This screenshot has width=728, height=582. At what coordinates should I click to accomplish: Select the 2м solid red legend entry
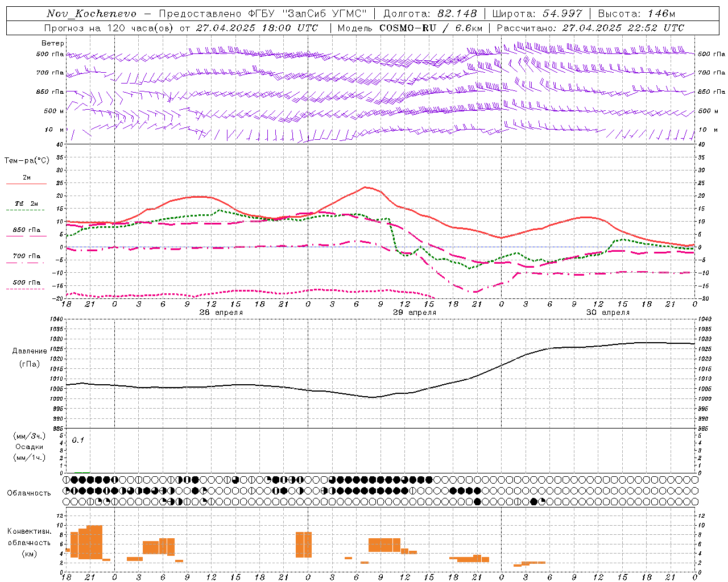[27, 180]
